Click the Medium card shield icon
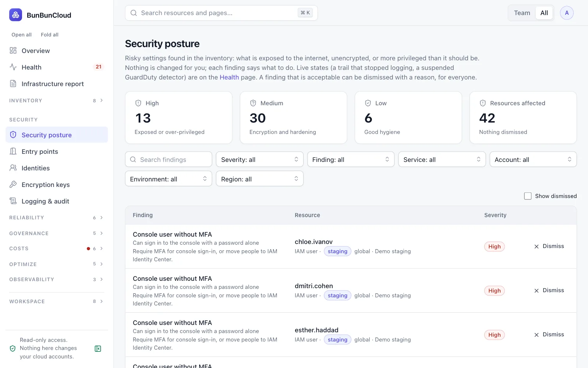588x368 pixels. 253,103
